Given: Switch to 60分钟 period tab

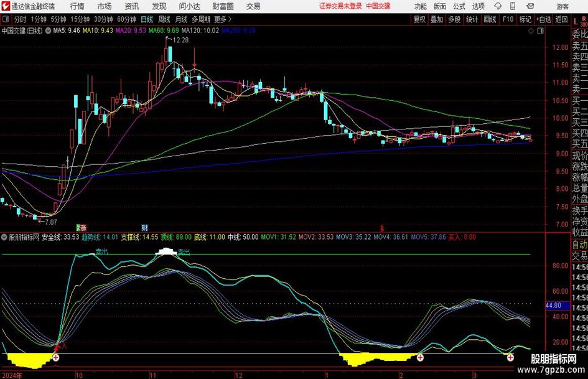Looking at the screenshot, I should [126, 19].
